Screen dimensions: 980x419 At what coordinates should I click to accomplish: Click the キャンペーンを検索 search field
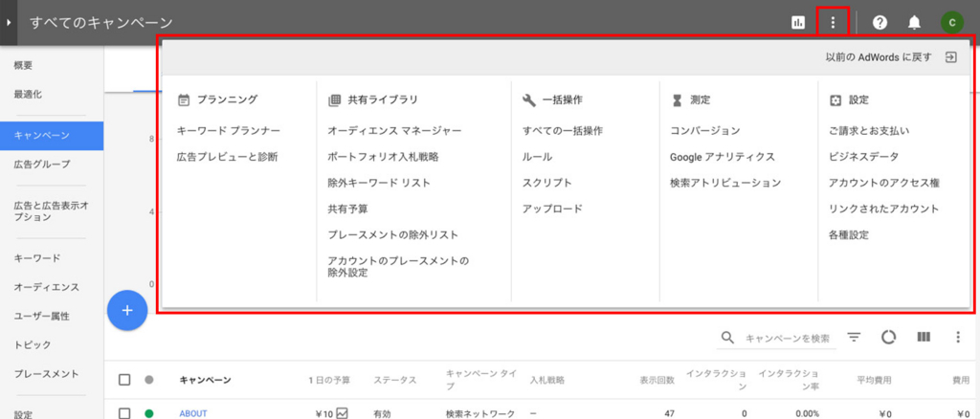point(788,339)
